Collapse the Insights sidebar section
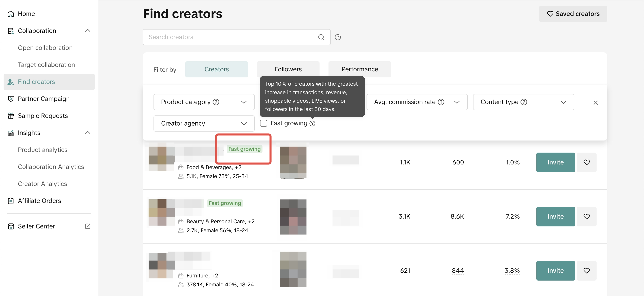The image size is (644, 296). (x=87, y=133)
